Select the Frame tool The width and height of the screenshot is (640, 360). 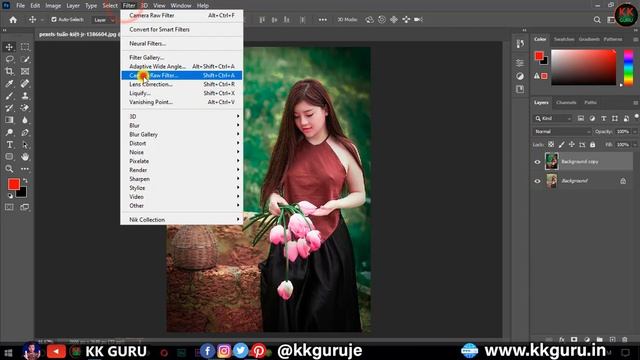(25, 71)
